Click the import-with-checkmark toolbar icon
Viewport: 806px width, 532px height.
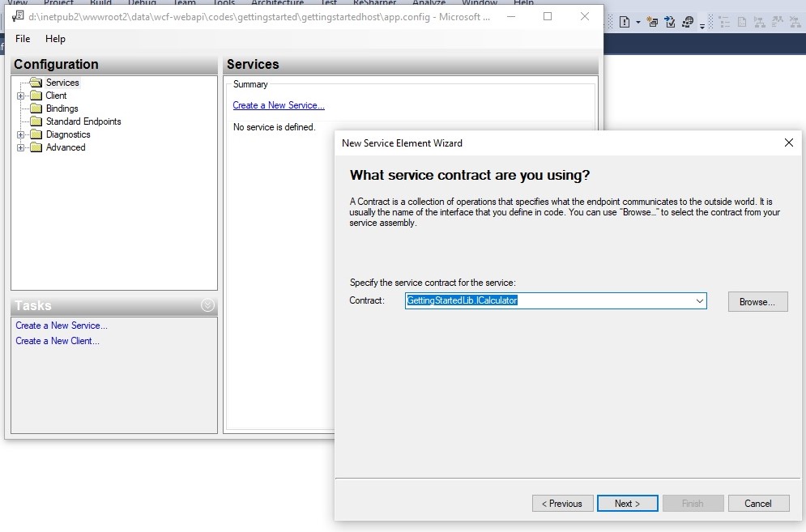[x=670, y=20]
